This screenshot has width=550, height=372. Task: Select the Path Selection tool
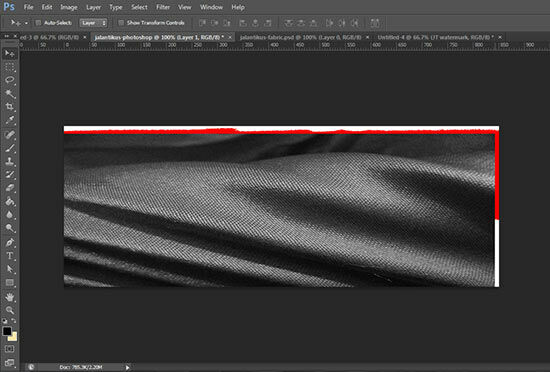point(9,269)
